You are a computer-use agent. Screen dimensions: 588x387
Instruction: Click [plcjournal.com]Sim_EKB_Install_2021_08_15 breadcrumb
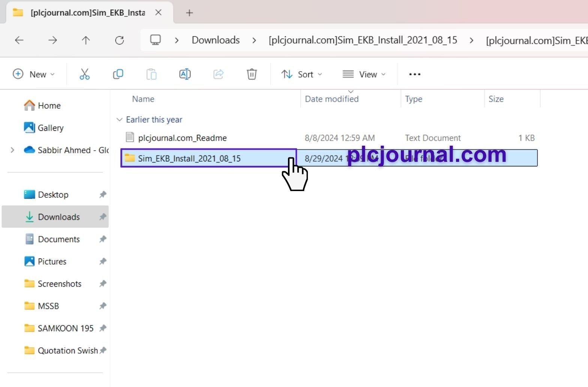363,40
